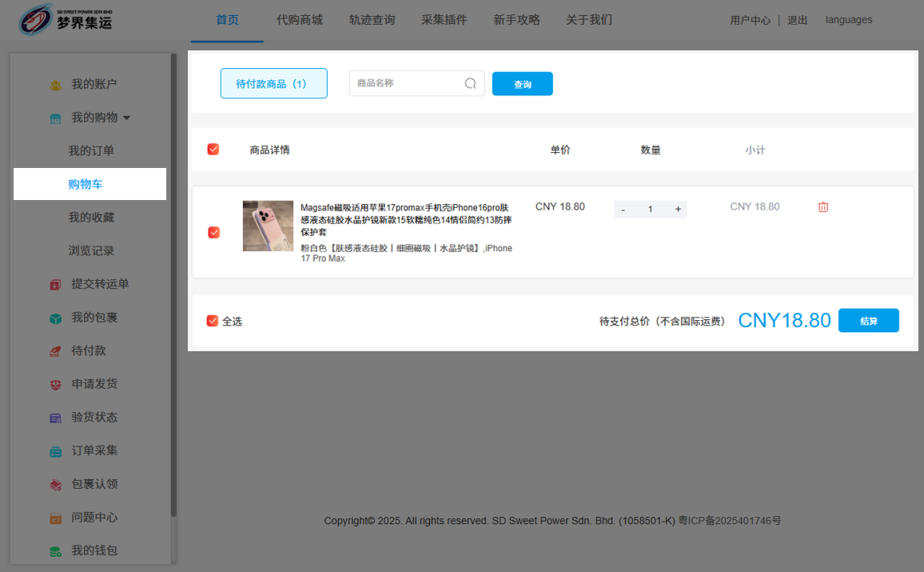Click the 我的账户 user icon in sidebar

[55, 85]
